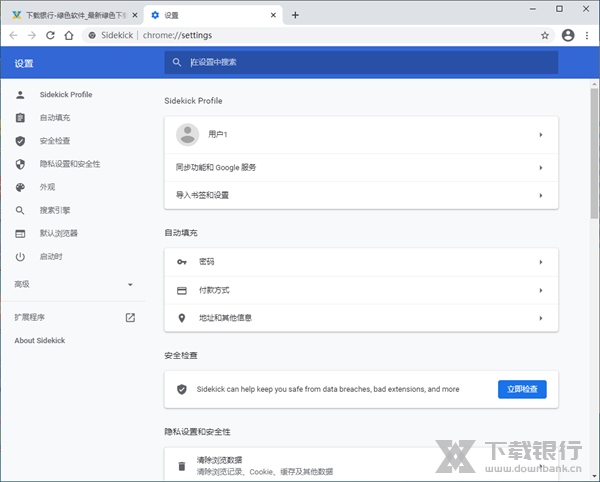Open the 密码 passwords row

click(361, 262)
